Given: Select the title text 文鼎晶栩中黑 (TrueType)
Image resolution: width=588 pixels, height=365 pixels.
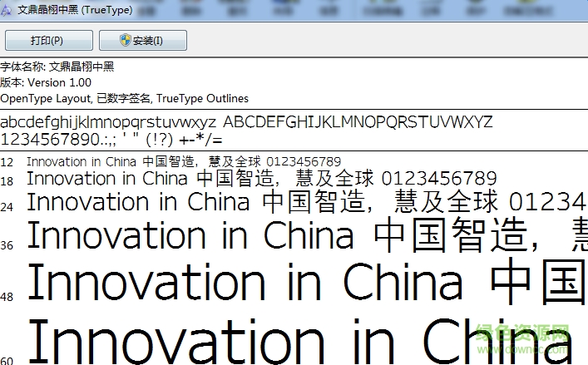Looking at the screenshot, I should pyautogui.click(x=75, y=10).
